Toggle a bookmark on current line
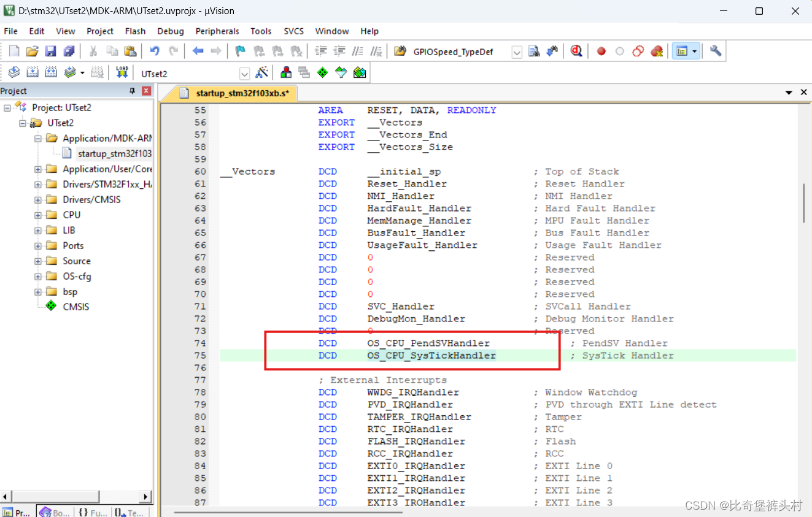Screen dimensions: 812x517 pos(241,52)
